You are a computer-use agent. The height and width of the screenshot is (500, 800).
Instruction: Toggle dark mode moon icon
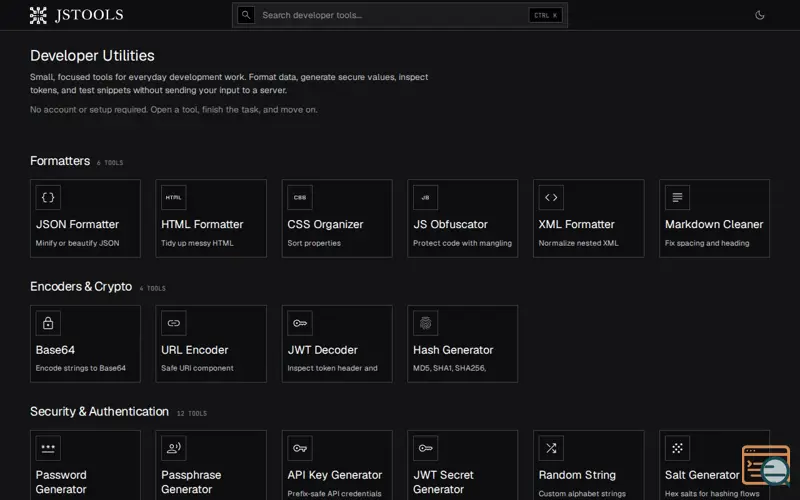coord(760,15)
